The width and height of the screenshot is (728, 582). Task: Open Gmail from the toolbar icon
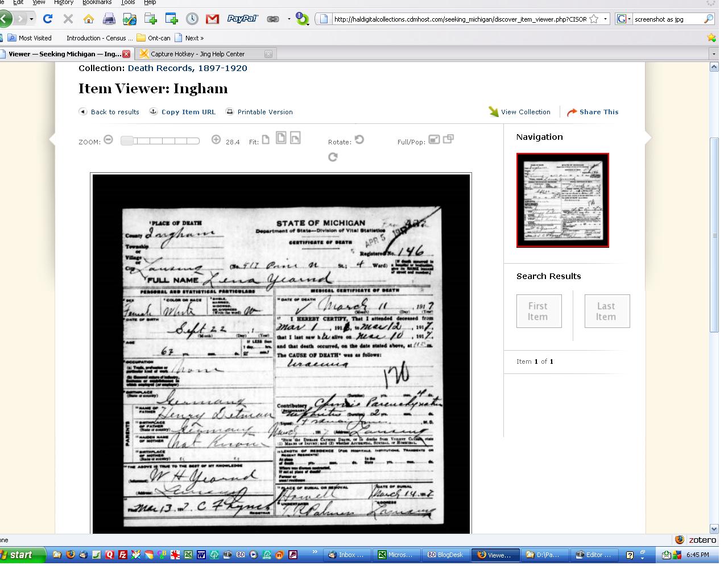[x=212, y=19]
